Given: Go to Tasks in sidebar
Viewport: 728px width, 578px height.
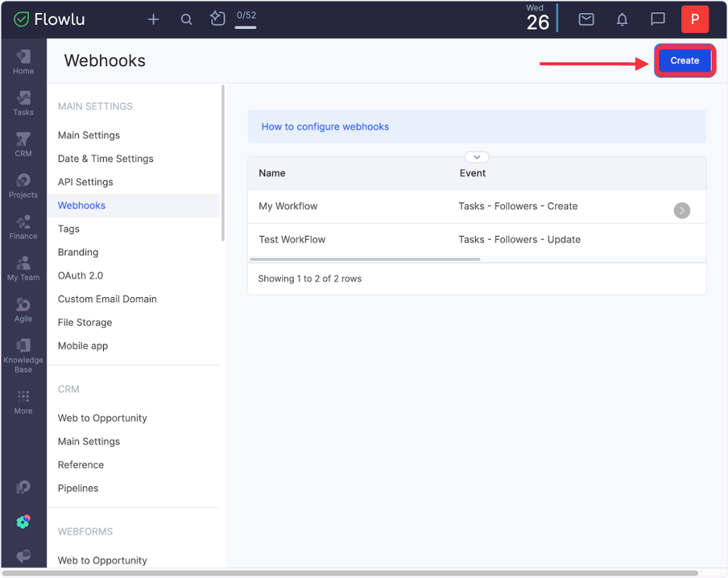Looking at the screenshot, I should tap(23, 103).
